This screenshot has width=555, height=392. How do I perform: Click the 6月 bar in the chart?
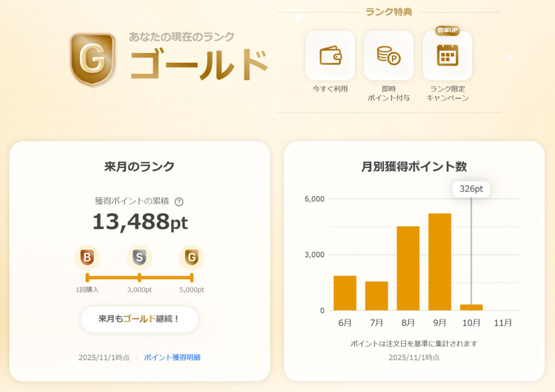tap(345, 293)
